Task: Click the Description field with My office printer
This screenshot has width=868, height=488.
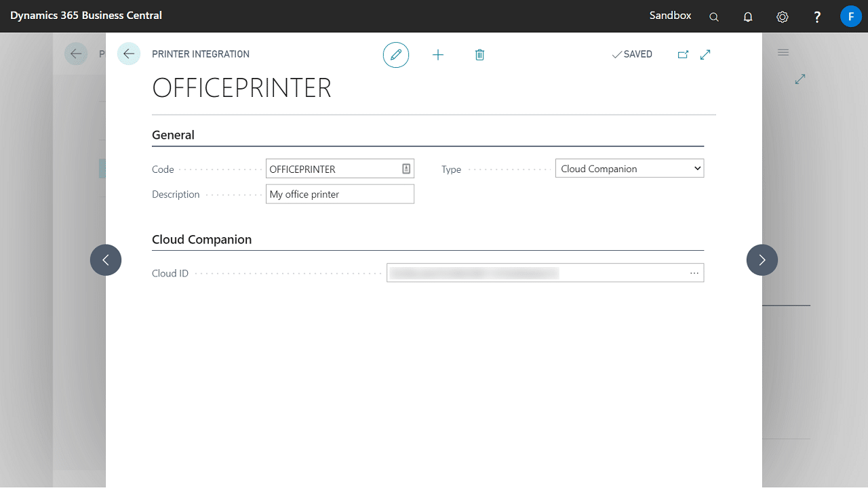Action: tap(339, 195)
